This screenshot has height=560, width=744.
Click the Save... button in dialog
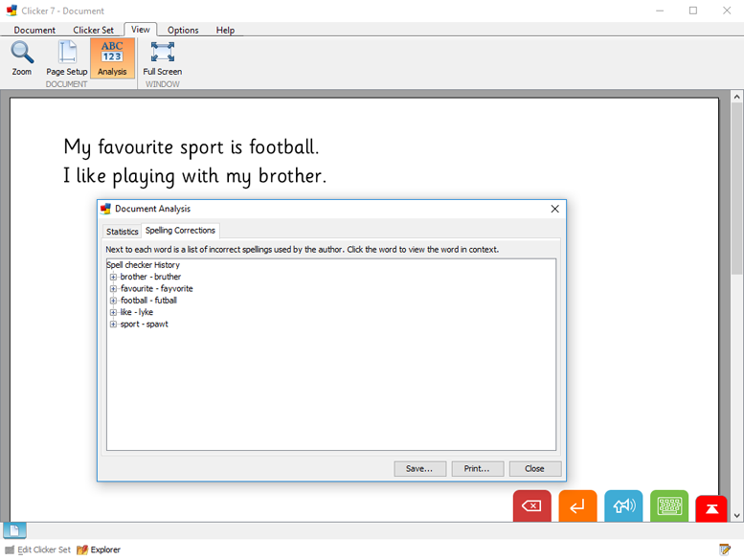(419, 469)
